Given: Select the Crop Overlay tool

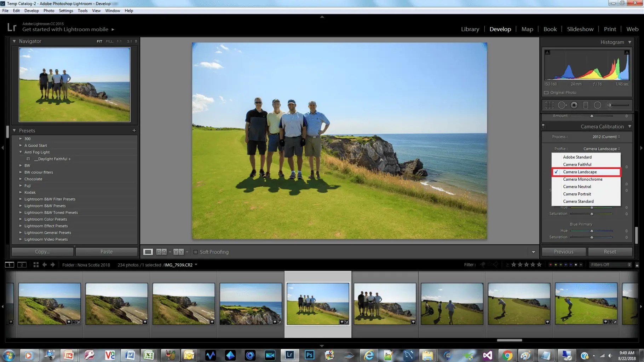Looking at the screenshot, I should click(549, 105).
